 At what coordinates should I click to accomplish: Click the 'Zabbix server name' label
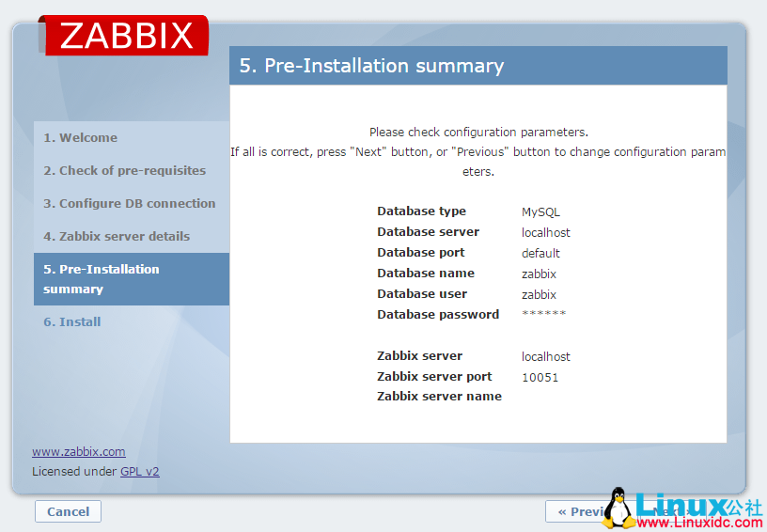point(439,396)
